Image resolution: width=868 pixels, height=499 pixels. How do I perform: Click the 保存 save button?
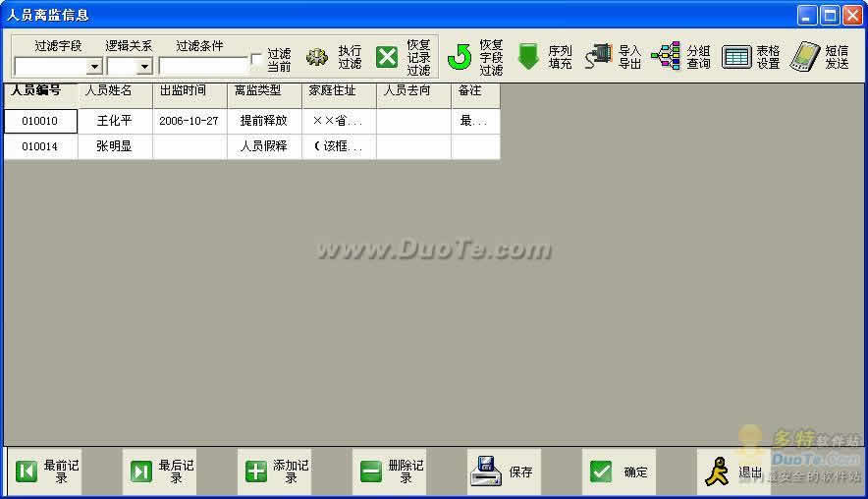pos(486,471)
